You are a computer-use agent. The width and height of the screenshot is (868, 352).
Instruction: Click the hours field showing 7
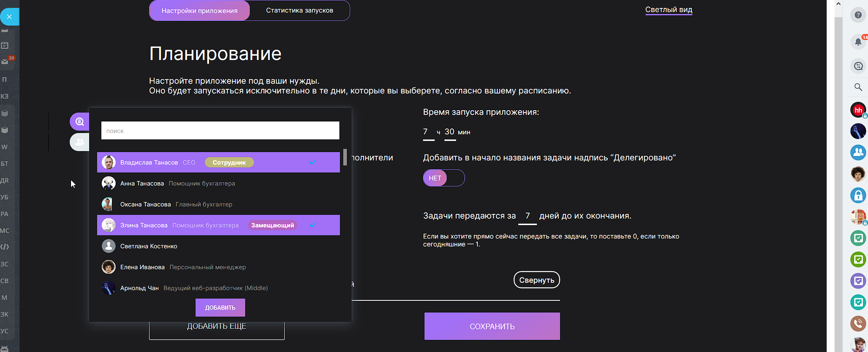pos(428,132)
